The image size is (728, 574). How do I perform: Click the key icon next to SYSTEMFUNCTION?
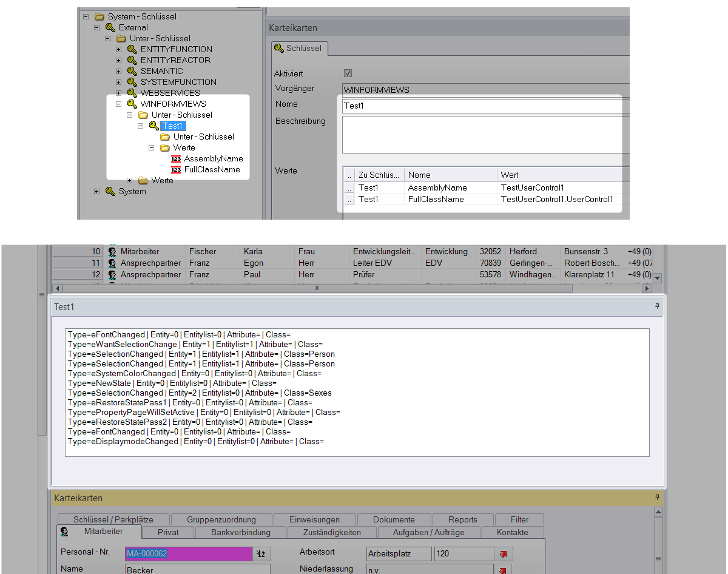coord(132,82)
